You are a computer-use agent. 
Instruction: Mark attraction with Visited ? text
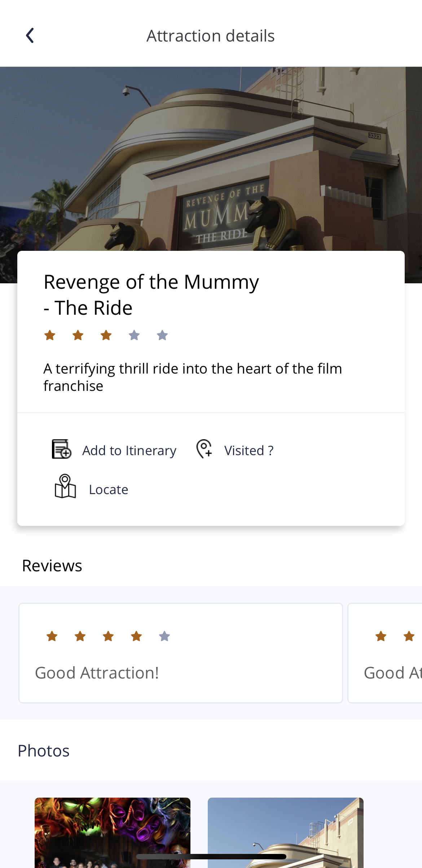[x=249, y=450]
